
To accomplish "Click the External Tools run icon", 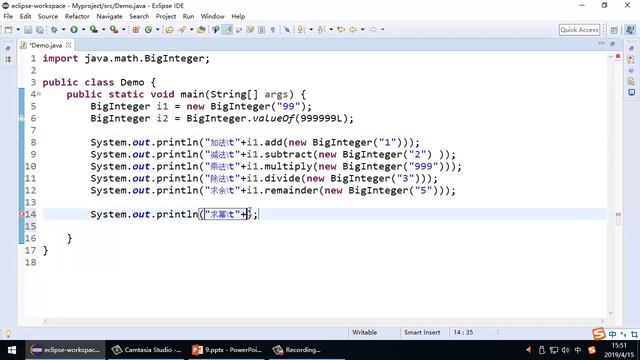I will point(114,29).
